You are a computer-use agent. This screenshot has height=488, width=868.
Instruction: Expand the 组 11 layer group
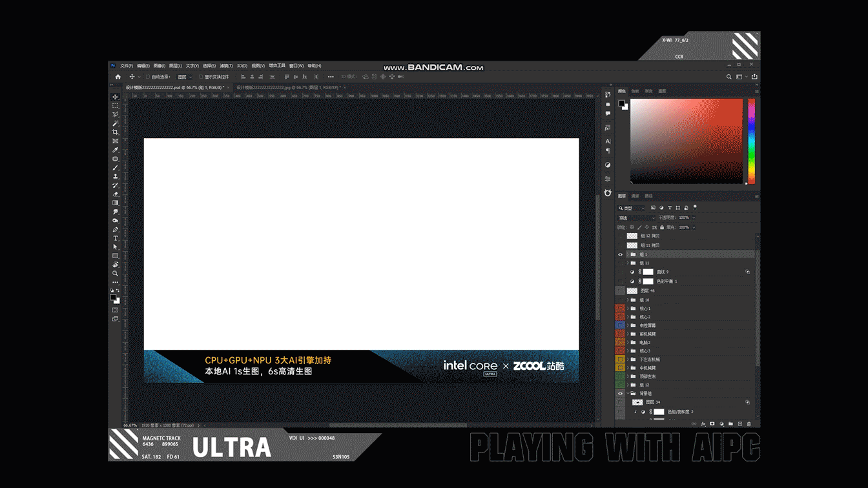(x=628, y=263)
